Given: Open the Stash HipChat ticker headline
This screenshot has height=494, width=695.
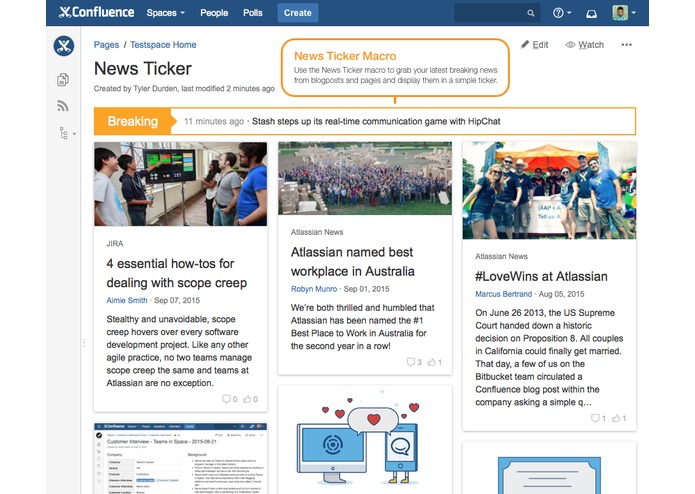Looking at the screenshot, I should pyautogui.click(x=376, y=121).
